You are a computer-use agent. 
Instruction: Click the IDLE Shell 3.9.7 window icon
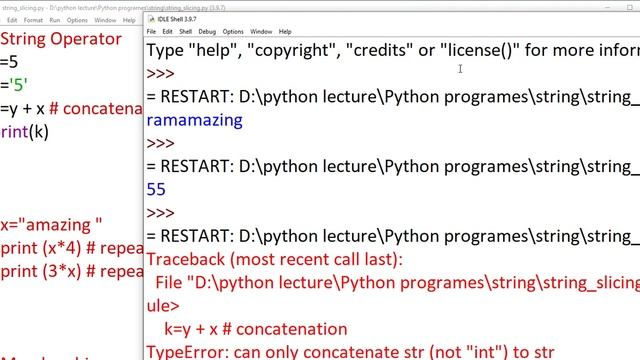[x=151, y=19]
